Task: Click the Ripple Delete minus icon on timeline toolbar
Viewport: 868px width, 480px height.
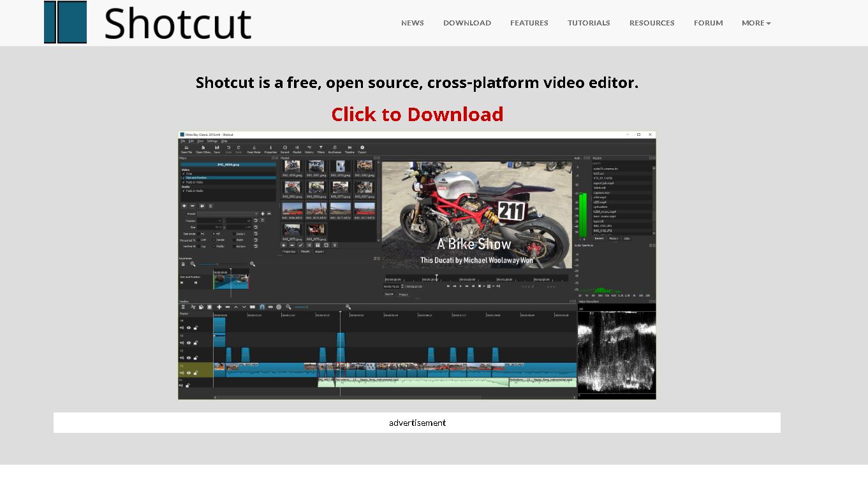Action: pyautogui.click(x=227, y=307)
